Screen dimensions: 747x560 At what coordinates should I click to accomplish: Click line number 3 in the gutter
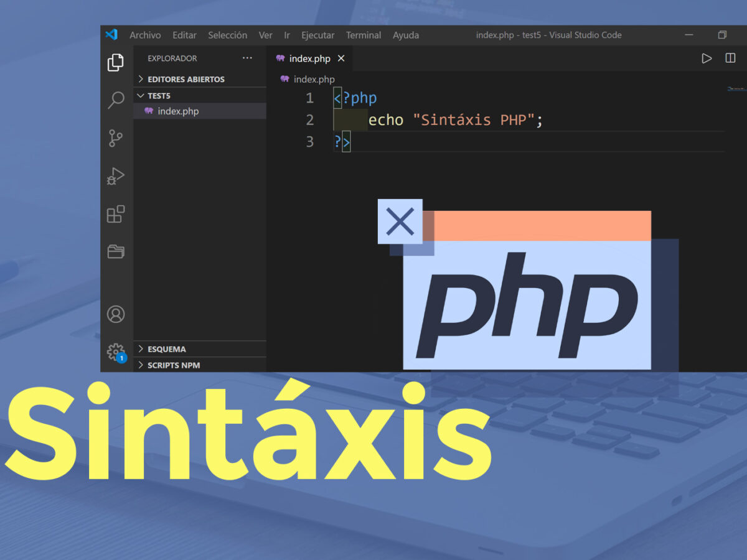309,142
